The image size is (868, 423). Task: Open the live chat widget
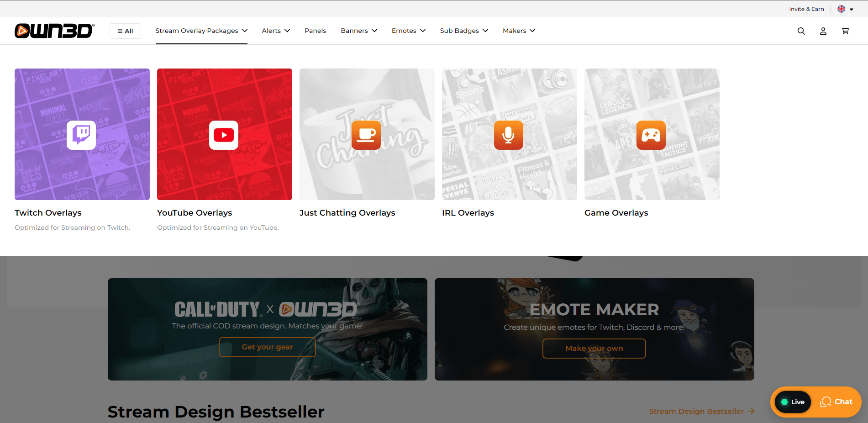click(x=837, y=402)
